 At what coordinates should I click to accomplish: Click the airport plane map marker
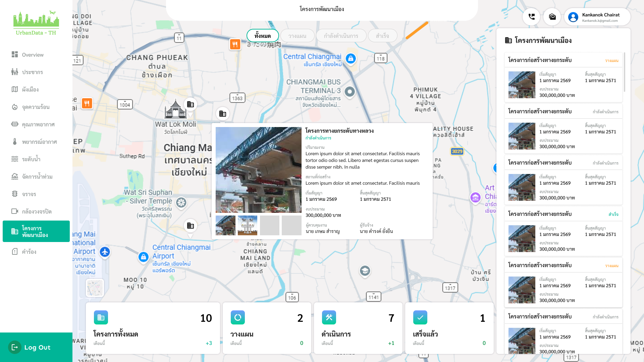[105, 252]
